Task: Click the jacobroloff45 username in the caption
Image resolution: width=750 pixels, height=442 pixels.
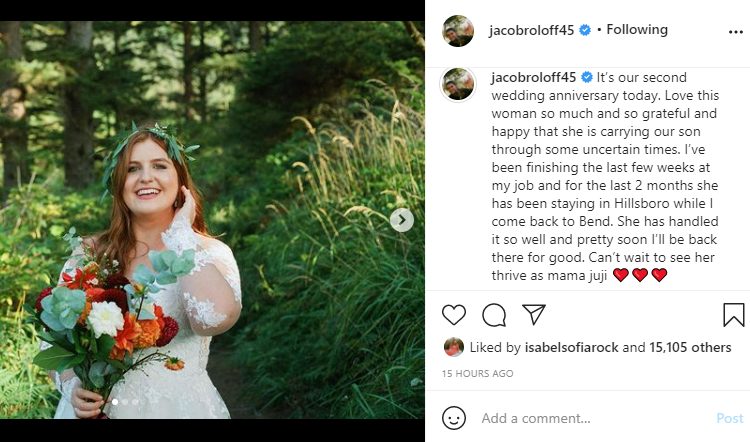Action: [533, 77]
